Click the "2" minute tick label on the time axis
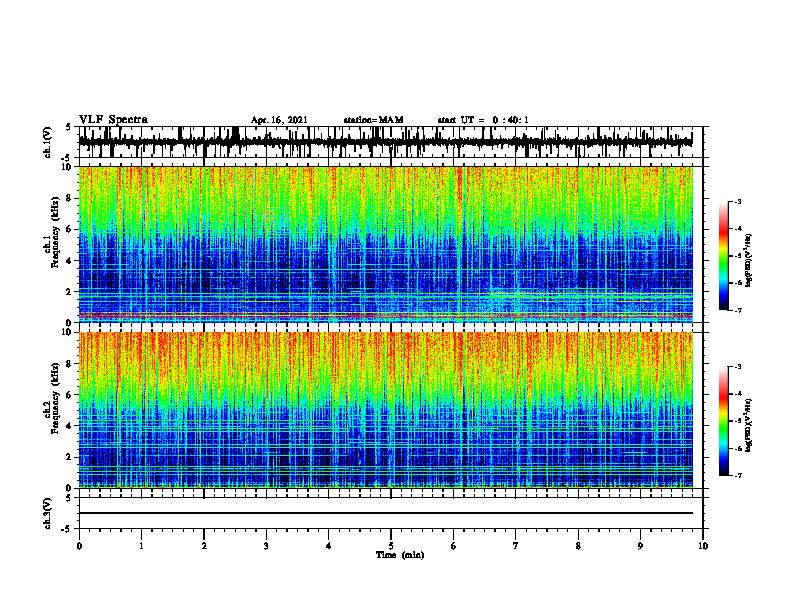 click(204, 546)
